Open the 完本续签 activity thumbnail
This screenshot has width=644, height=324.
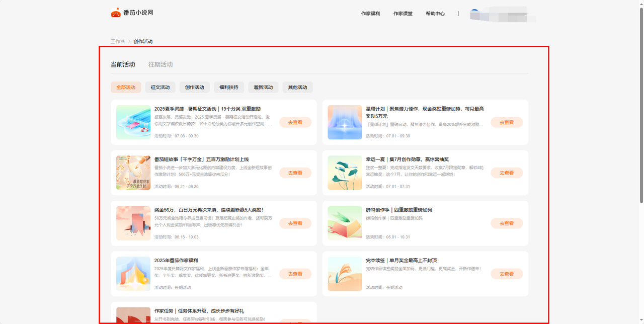click(345, 274)
